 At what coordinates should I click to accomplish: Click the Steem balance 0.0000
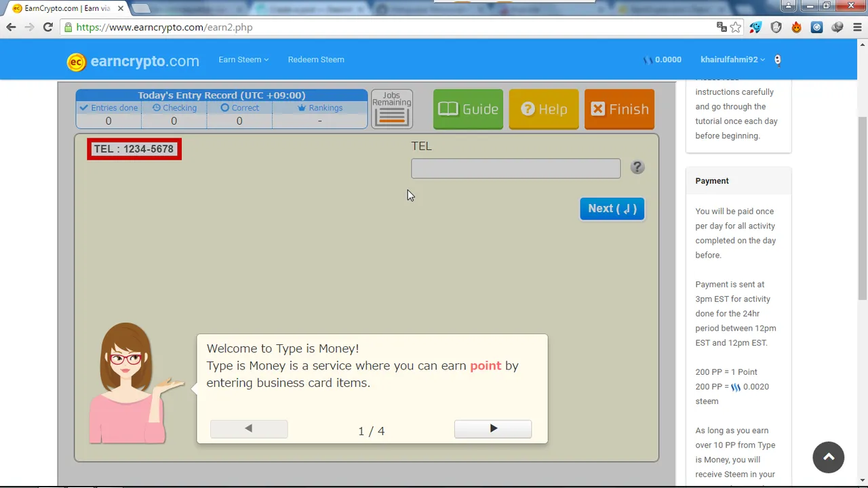[663, 60]
